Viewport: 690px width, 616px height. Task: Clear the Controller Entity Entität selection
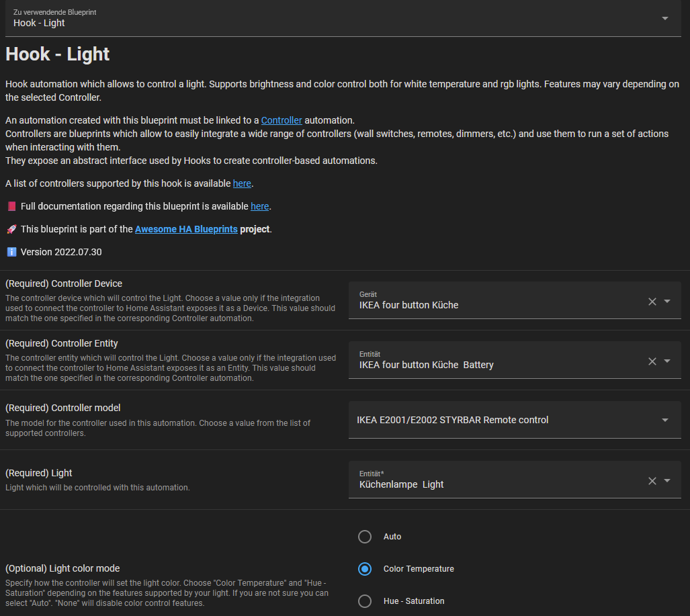pyautogui.click(x=652, y=361)
